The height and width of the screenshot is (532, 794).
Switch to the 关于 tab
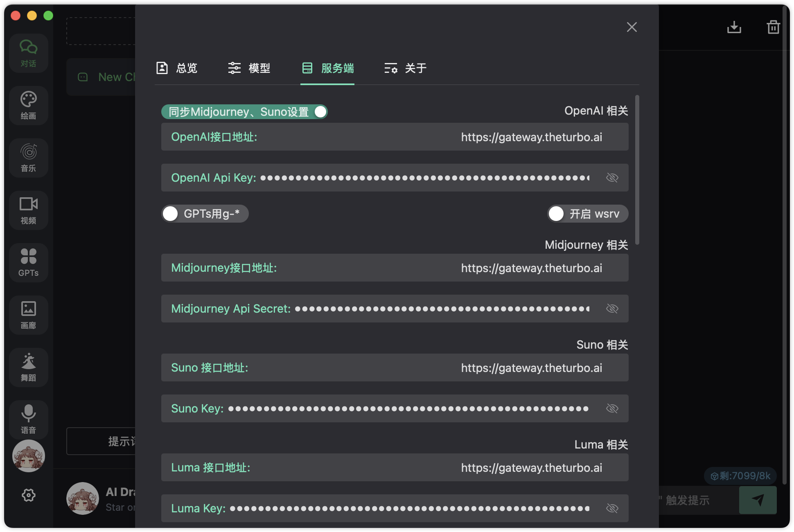(x=406, y=68)
